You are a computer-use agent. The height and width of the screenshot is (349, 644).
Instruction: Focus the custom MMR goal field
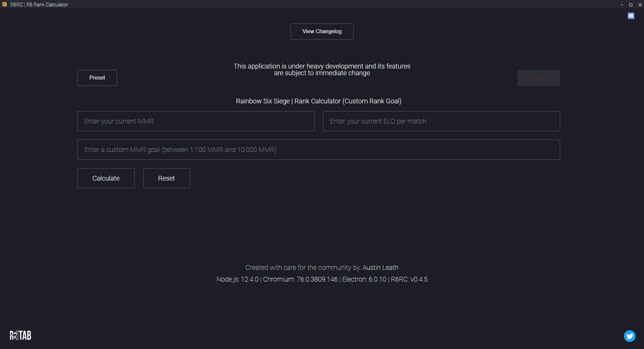[319, 150]
